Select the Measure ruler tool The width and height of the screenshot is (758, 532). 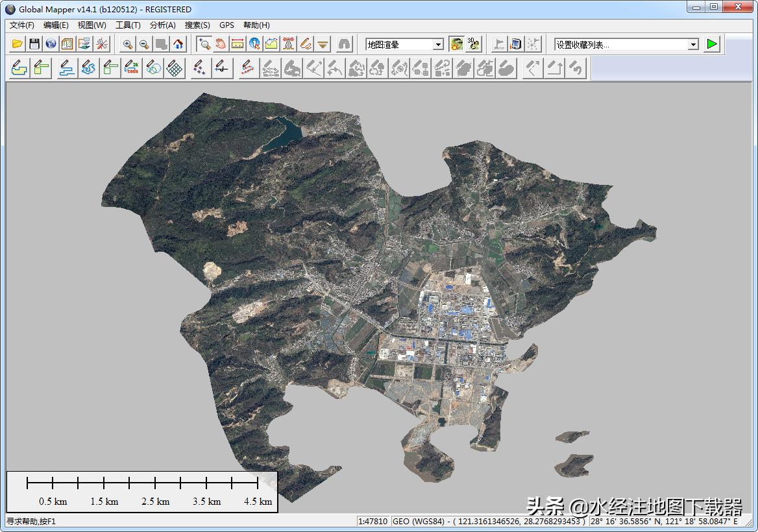[238, 44]
